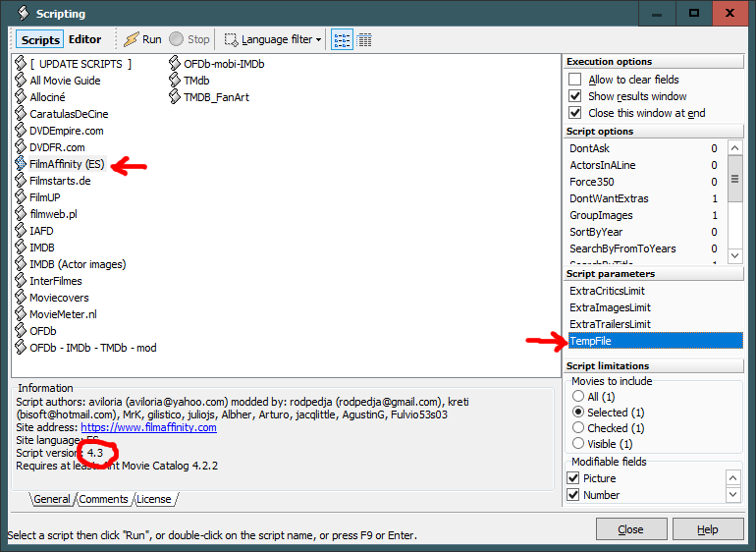756x552 pixels.
Task: Click the CaratulasDeCine script icon
Action: (21, 114)
